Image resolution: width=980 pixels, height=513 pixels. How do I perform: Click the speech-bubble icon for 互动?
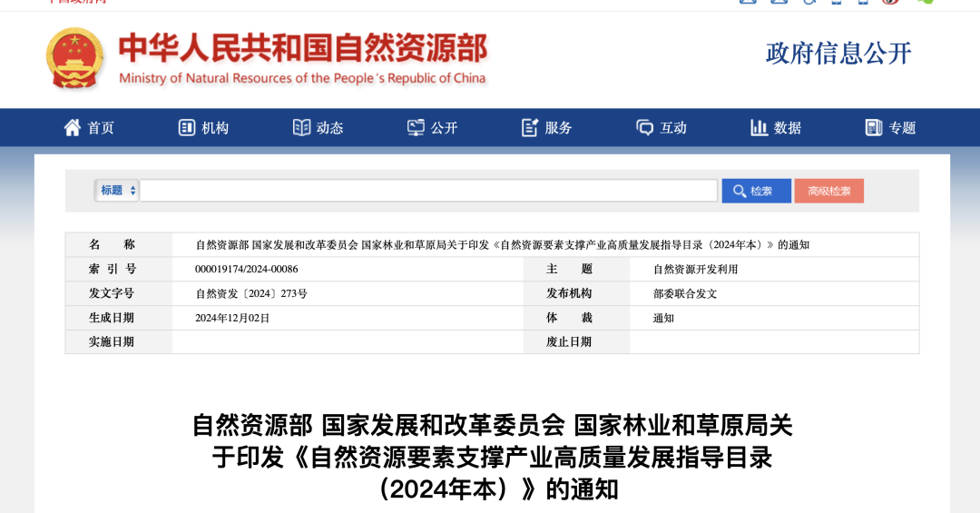[x=644, y=128]
